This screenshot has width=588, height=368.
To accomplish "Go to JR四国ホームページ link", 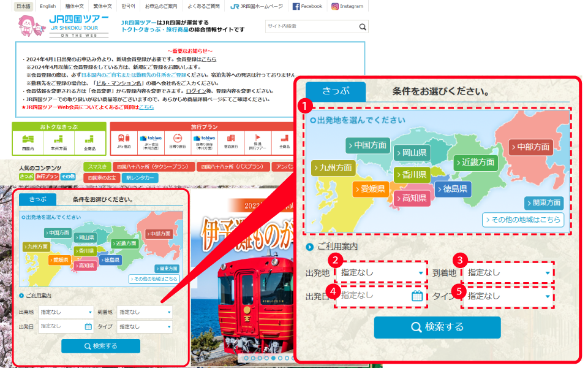I will [257, 6].
